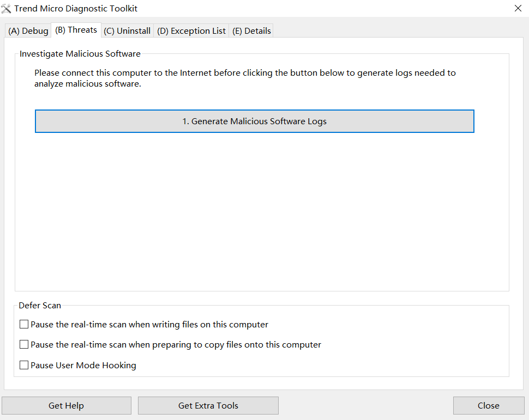Screen dimensions: 529x420
Task: Click the Get Extra Tools button
Action: pos(208,405)
